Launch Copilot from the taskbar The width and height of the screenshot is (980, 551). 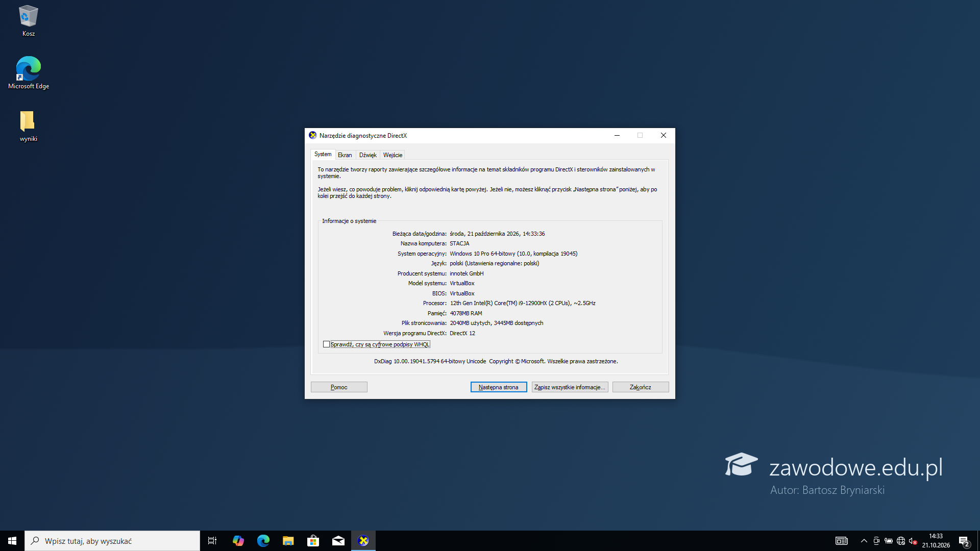tap(238, 541)
